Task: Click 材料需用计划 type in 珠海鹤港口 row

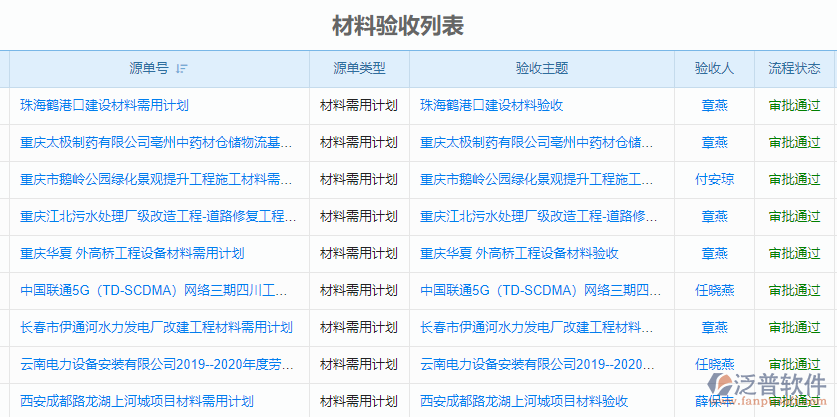Action: click(x=359, y=105)
